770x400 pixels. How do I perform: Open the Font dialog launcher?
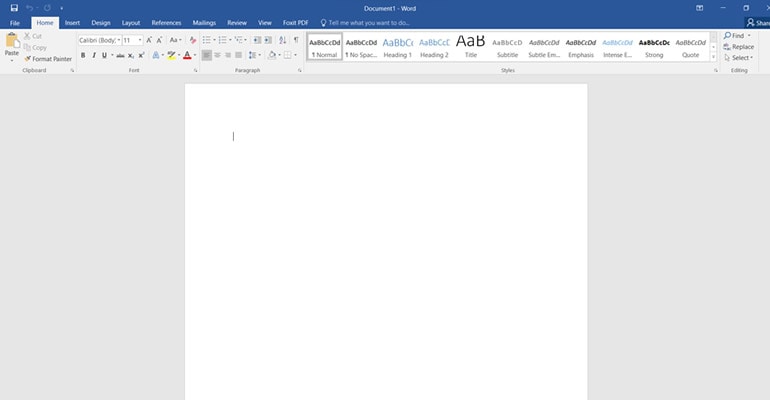[195, 71]
